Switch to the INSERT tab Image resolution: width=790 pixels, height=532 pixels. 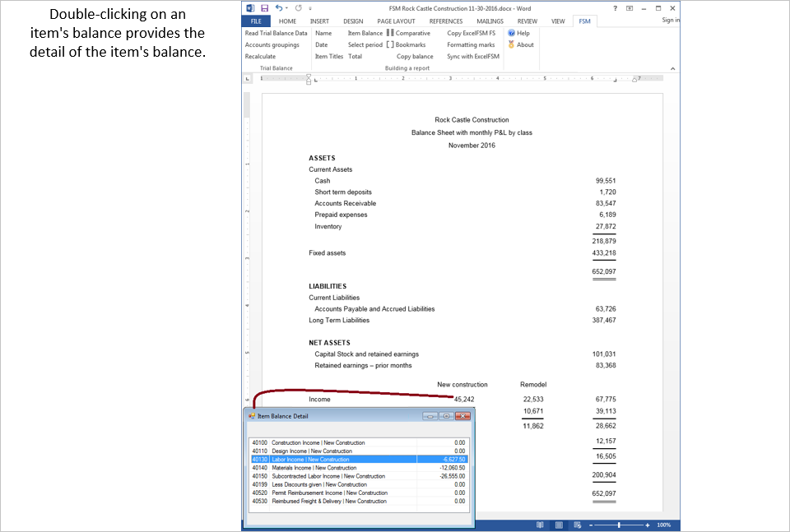319,21
